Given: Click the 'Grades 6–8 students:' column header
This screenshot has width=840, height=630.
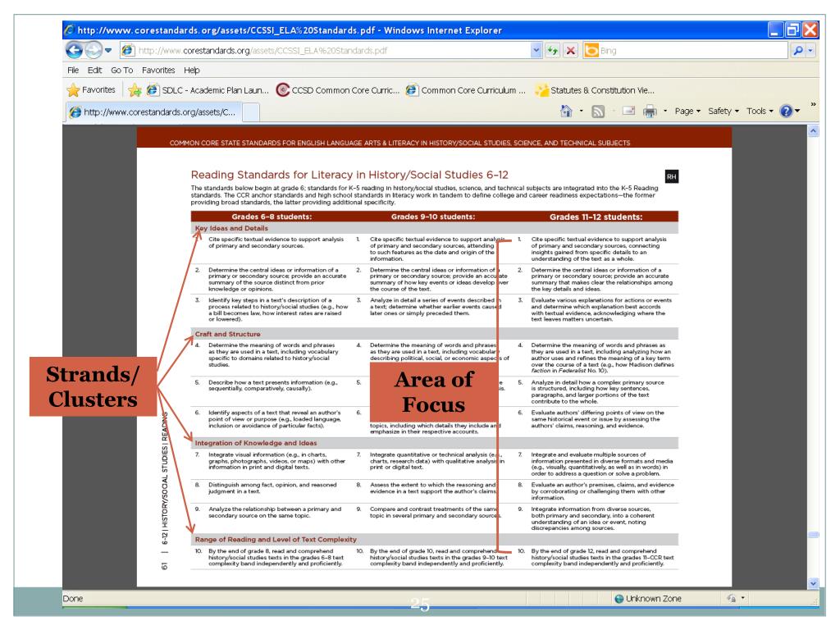Looking at the screenshot, I should (272, 217).
